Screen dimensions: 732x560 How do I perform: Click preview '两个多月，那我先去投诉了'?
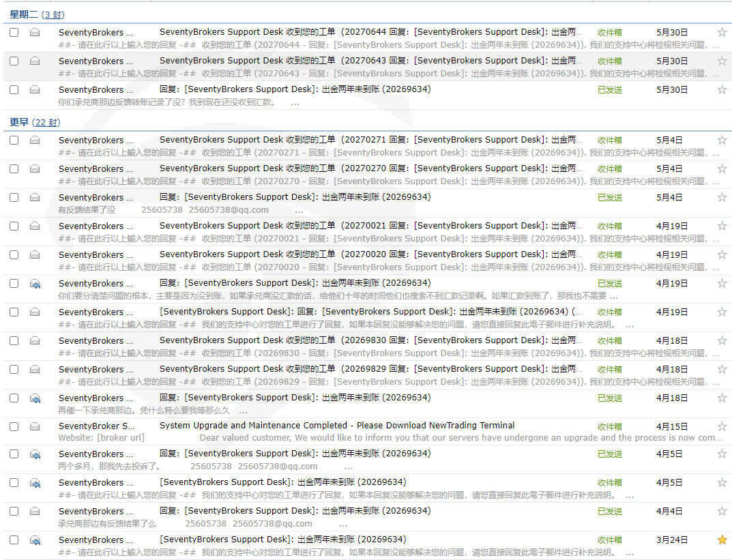pyautogui.click(x=110, y=467)
